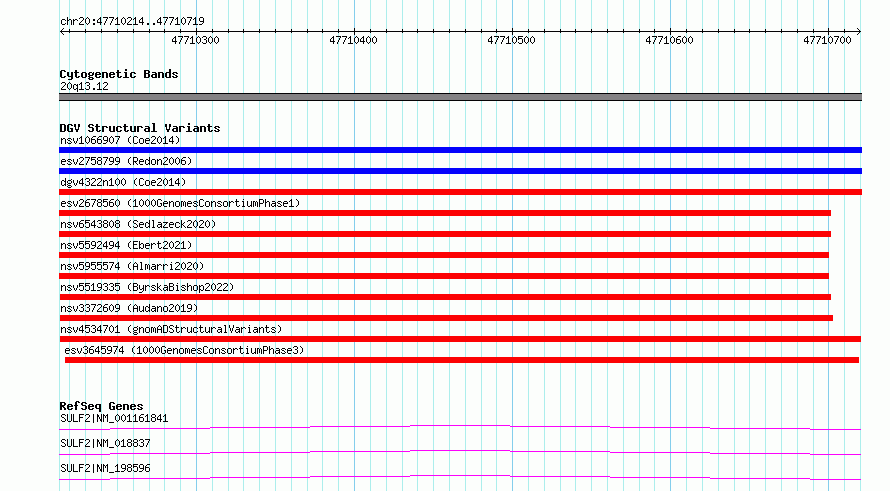This screenshot has height=491, width=890.
Task: Click the DGV Structural Variants track title
Action: [140, 128]
